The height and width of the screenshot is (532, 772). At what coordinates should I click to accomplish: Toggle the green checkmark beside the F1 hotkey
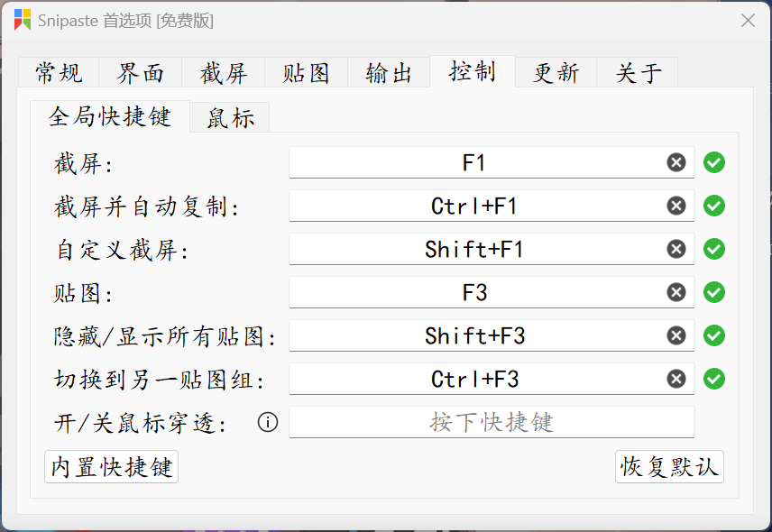(x=713, y=162)
